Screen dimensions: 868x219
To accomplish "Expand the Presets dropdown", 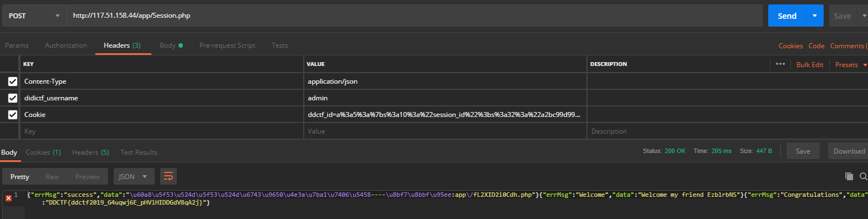I will coord(851,64).
